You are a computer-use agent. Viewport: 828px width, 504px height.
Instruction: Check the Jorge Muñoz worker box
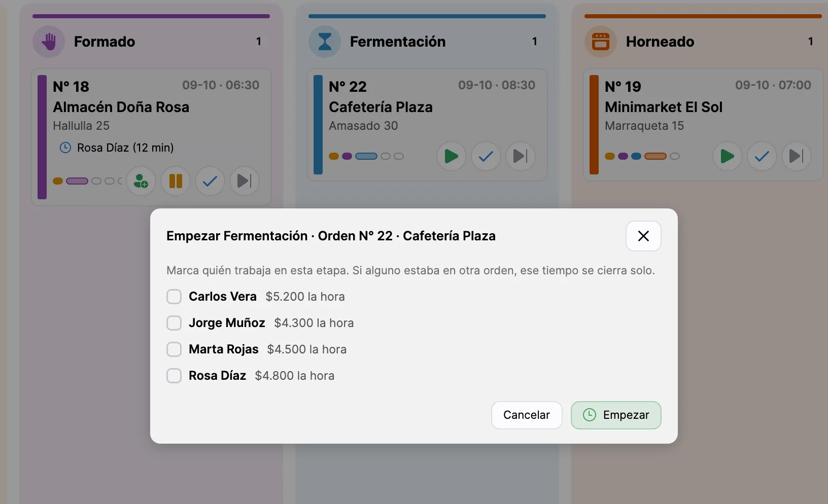tap(174, 323)
